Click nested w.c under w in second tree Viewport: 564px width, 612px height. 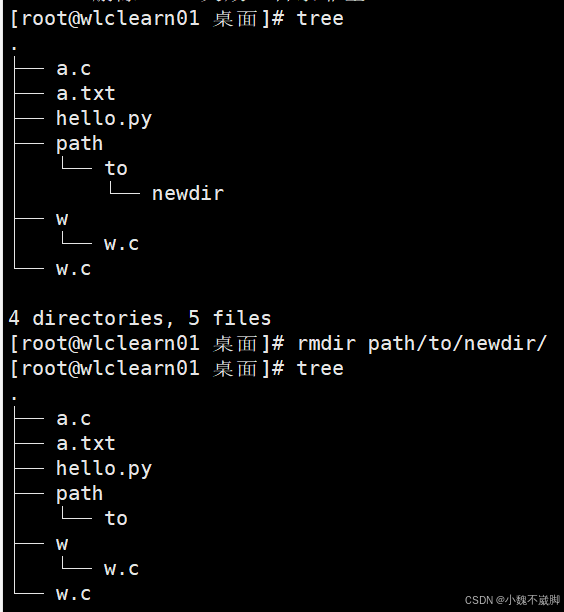coord(121,569)
